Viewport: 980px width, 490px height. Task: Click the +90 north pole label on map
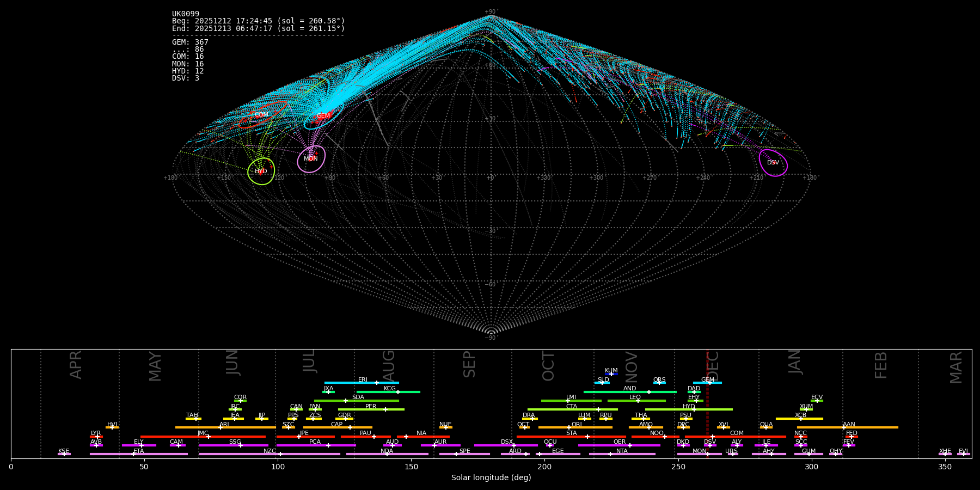(491, 12)
